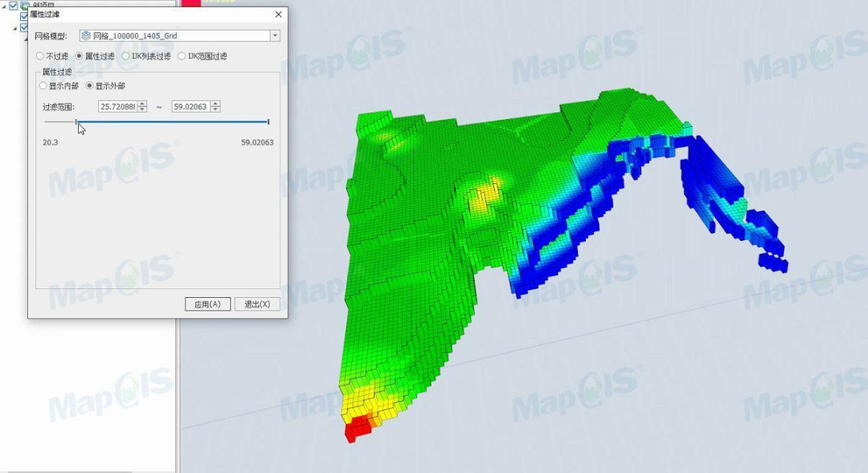Exit the dialog with 退出(X)

[257, 304]
